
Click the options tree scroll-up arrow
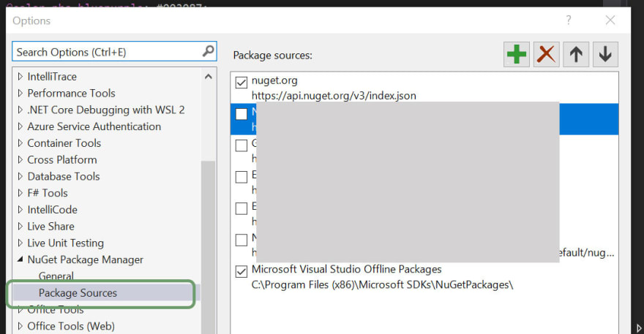(x=209, y=77)
